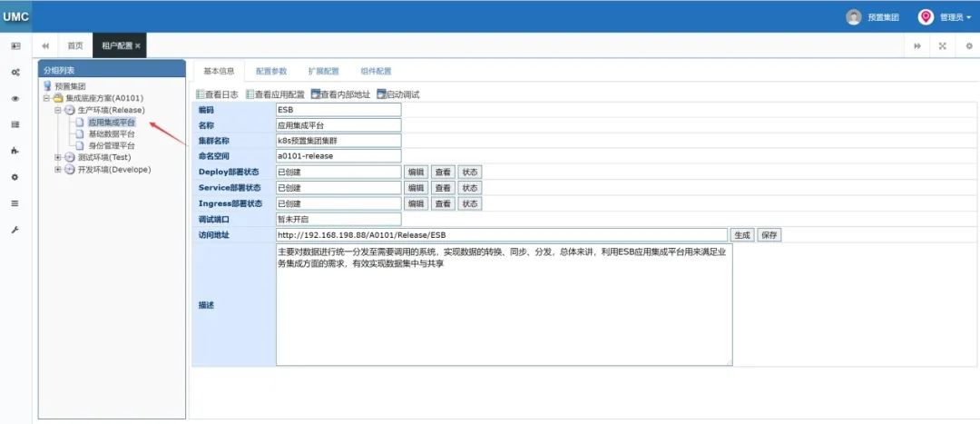
Task: Click 状态 in Deploy部署状态 row
Action: (471, 172)
